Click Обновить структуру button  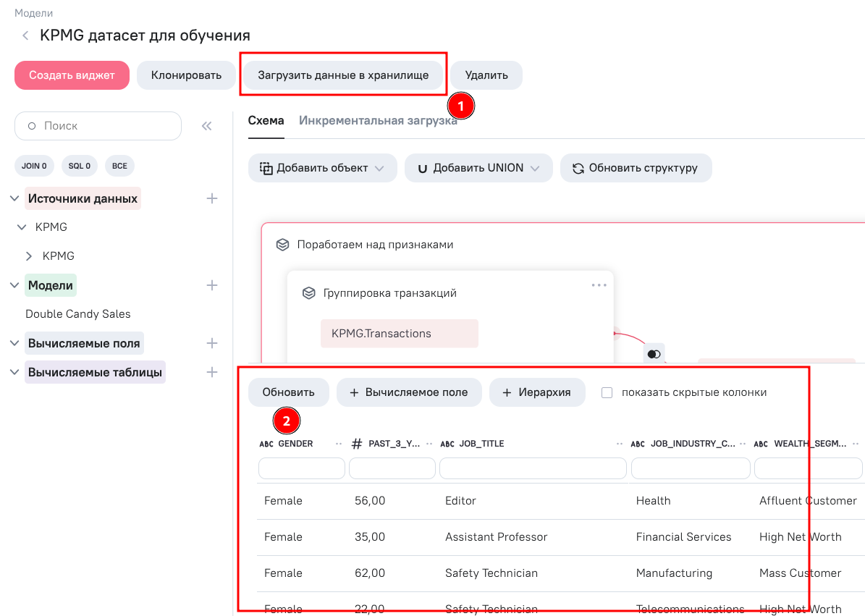636,168
